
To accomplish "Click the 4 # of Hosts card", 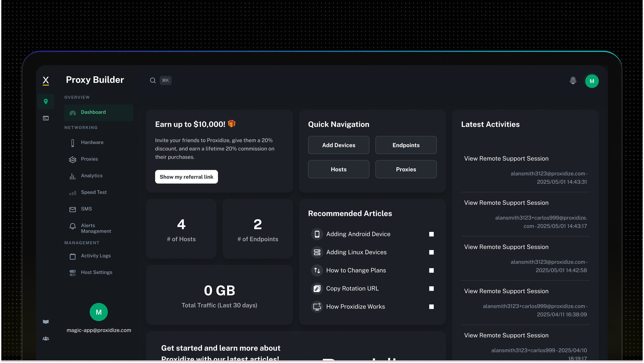I will click(181, 229).
